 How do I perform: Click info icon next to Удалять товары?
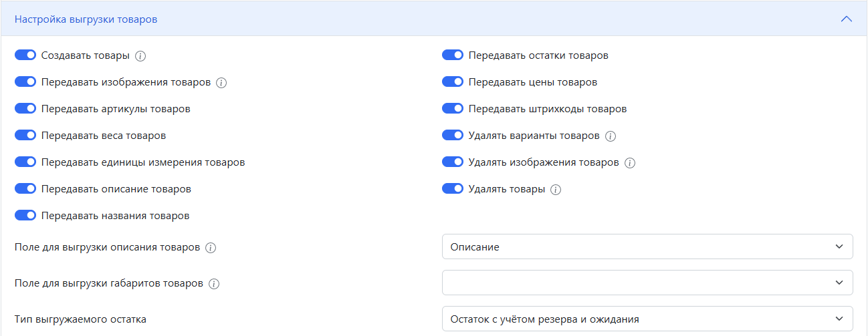tap(556, 190)
